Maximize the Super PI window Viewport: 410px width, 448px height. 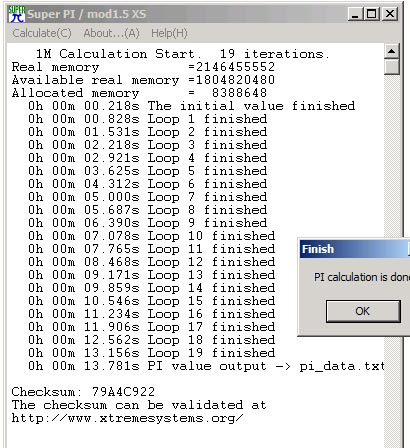372,14
